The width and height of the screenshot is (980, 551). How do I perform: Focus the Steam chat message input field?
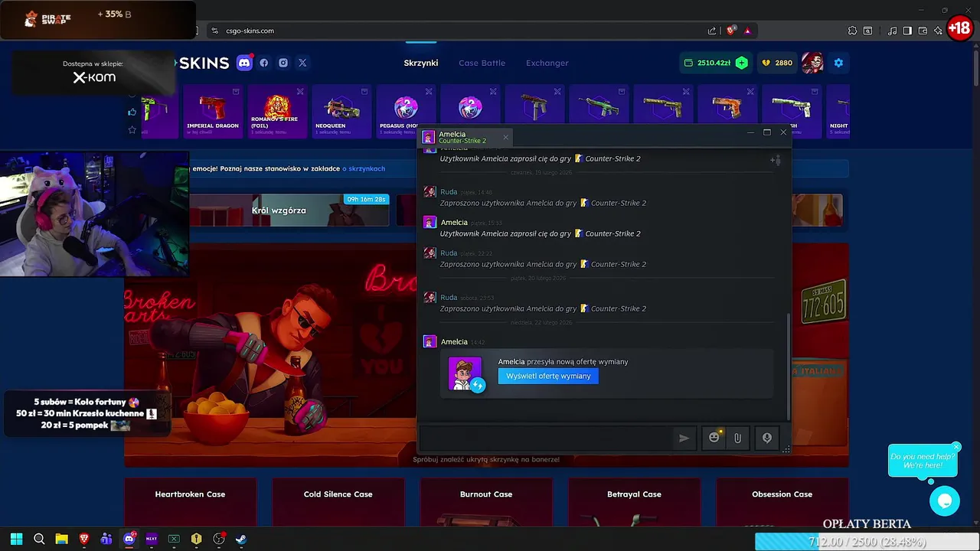tap(545, 439)
